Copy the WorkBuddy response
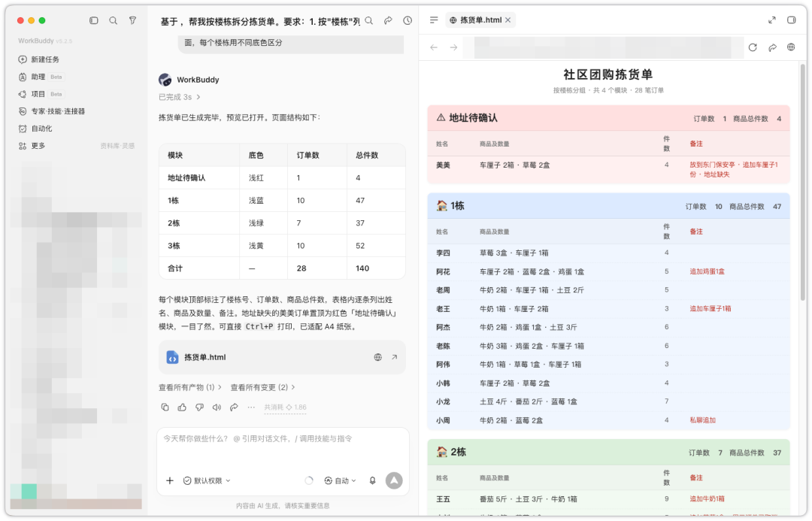Screen dimensions: 812x521 click(165, 407)
